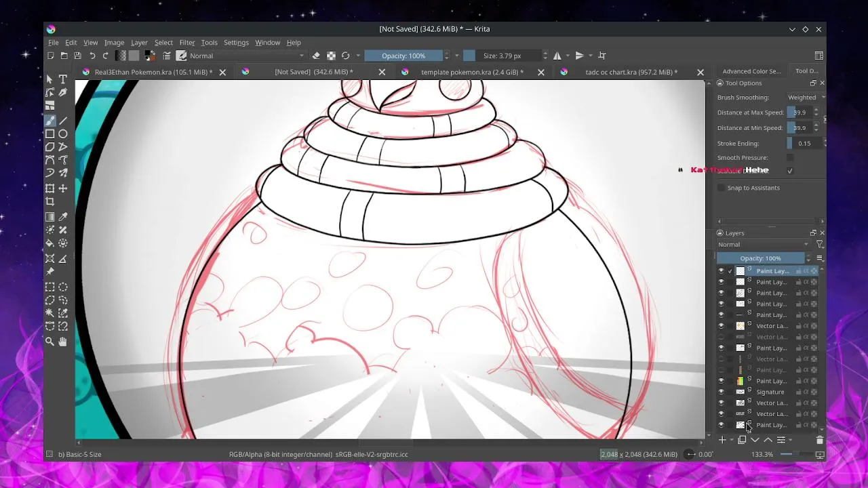Open the brush preset chooser
The width and height of the screenshot is (868, 488).
pos(182,56)
